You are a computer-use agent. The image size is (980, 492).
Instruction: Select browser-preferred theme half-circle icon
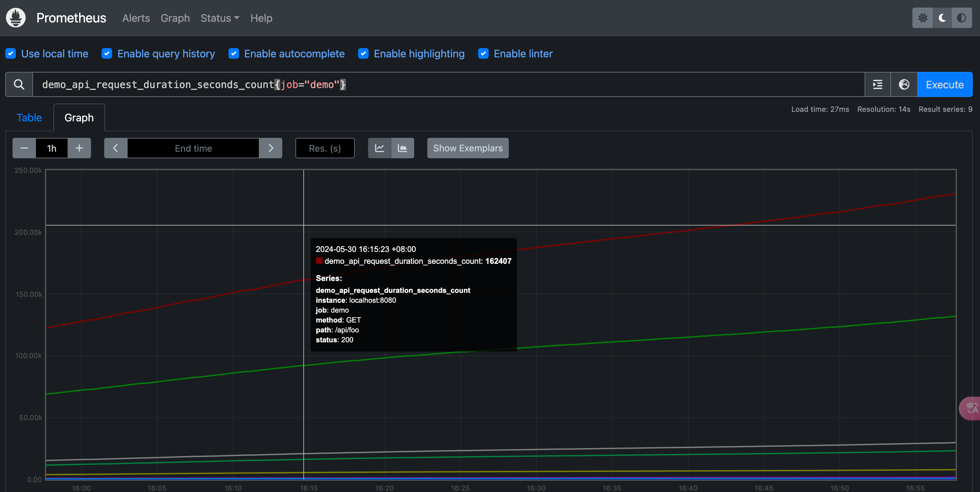tap(961, 18)
